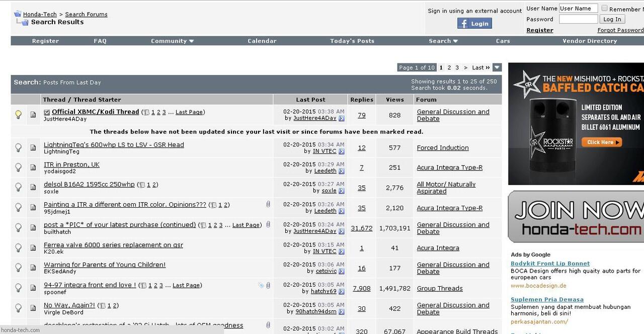Click the Facebook Login button
This screenshot has width=644, height=334.
pyautogui.click(x=474, y=24)
